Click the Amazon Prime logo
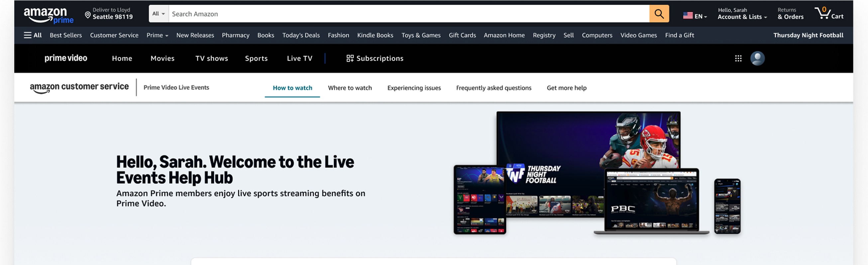This screenshot has height=265, width=868. (48, 15)
